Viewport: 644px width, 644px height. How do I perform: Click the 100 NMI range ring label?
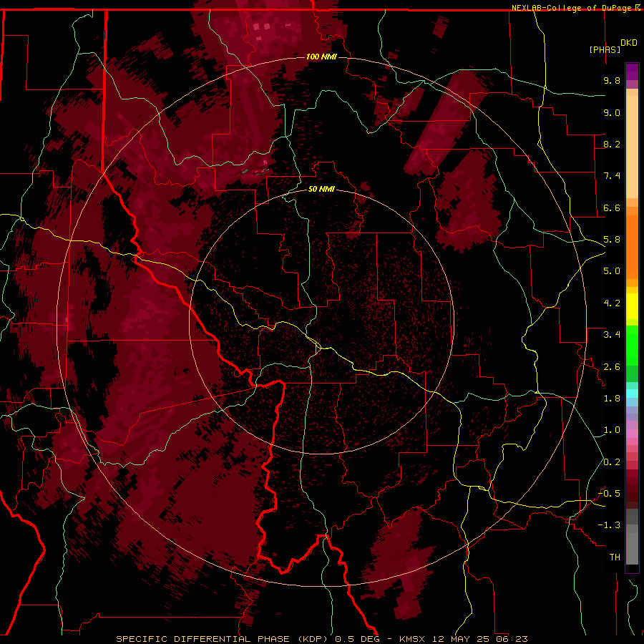321,57
